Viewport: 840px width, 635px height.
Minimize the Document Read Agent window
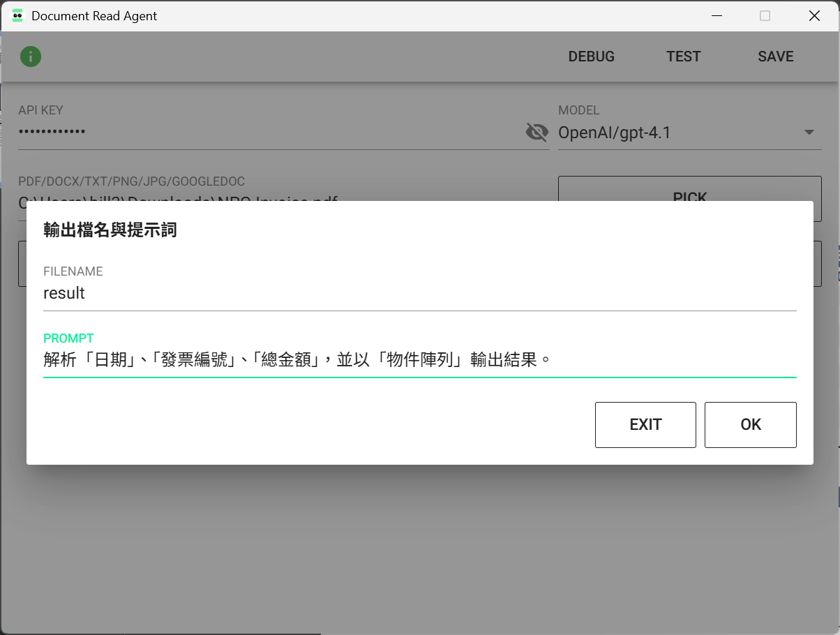(716, 15)
